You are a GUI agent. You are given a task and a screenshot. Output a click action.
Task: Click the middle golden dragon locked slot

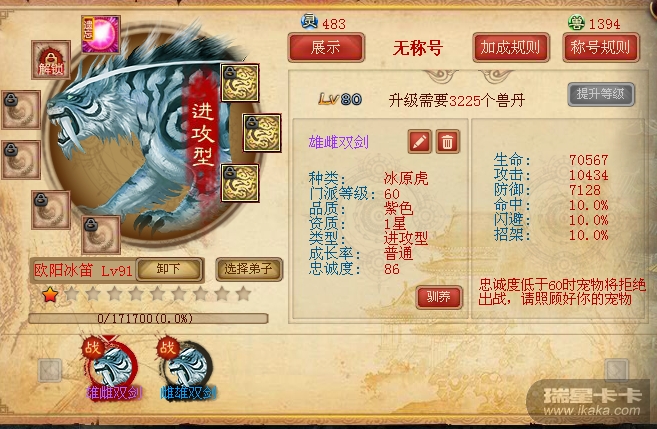tap(262, 133)
